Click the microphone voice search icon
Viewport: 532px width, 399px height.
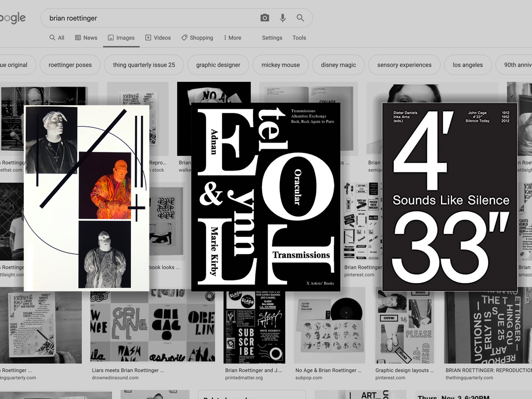pyautogui.click(x=283, y=18)
